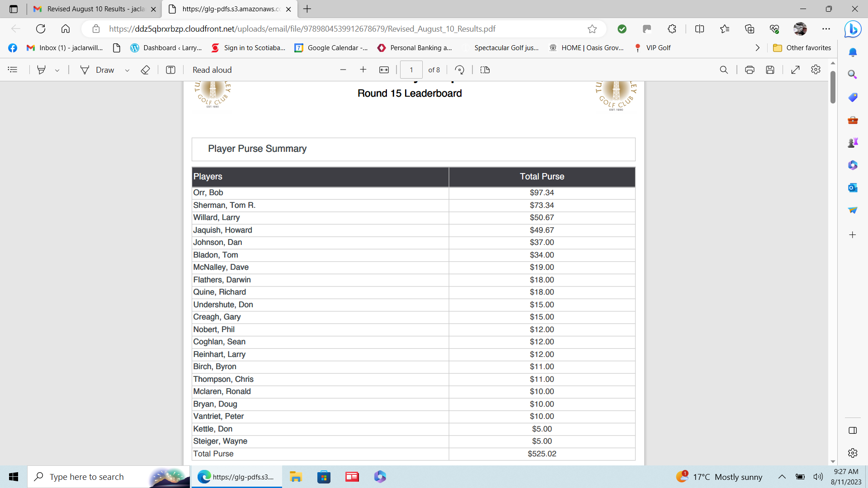
Task: Click the Fit to width icon
Action: 384,70
